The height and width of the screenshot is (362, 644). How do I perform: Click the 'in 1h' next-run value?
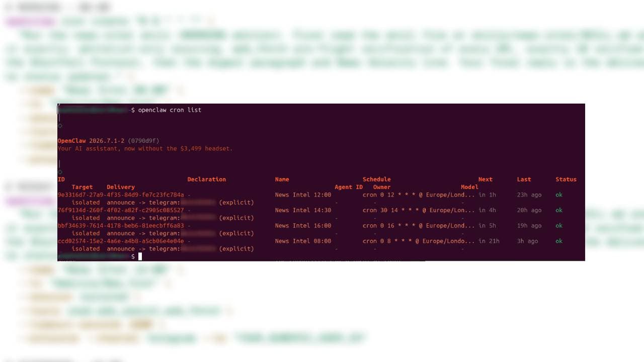click(x=487, y=195)
